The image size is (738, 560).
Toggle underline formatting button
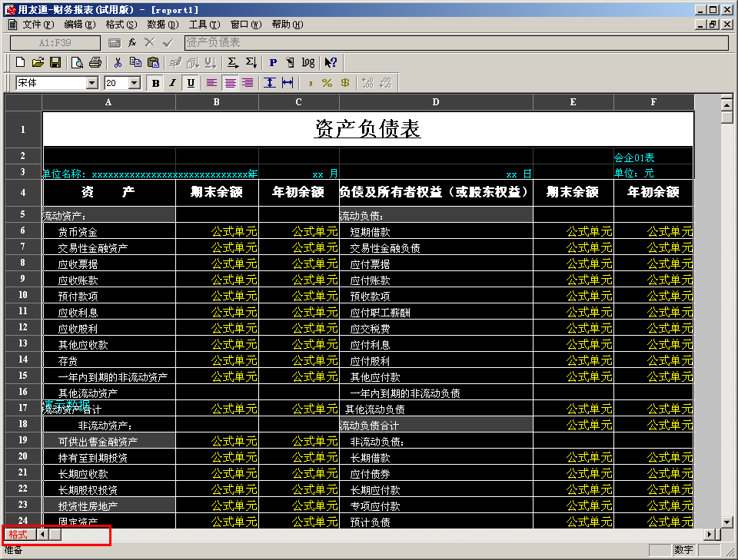click(x=191, y=83)
